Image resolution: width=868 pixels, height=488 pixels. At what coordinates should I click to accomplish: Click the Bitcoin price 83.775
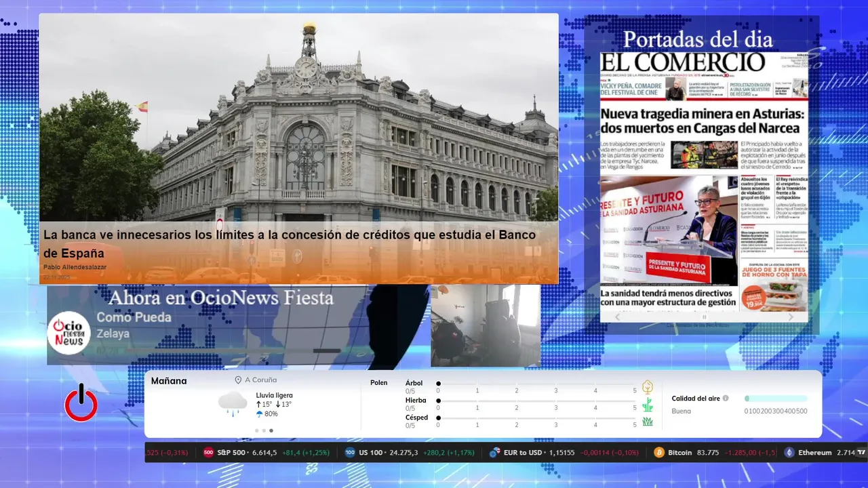coord(708,453)
